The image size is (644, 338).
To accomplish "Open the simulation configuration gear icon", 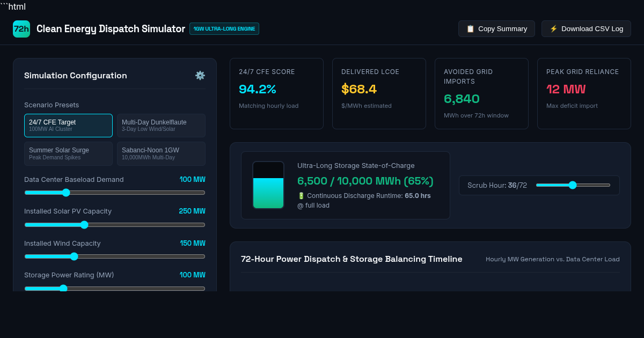I will (200, 76).
